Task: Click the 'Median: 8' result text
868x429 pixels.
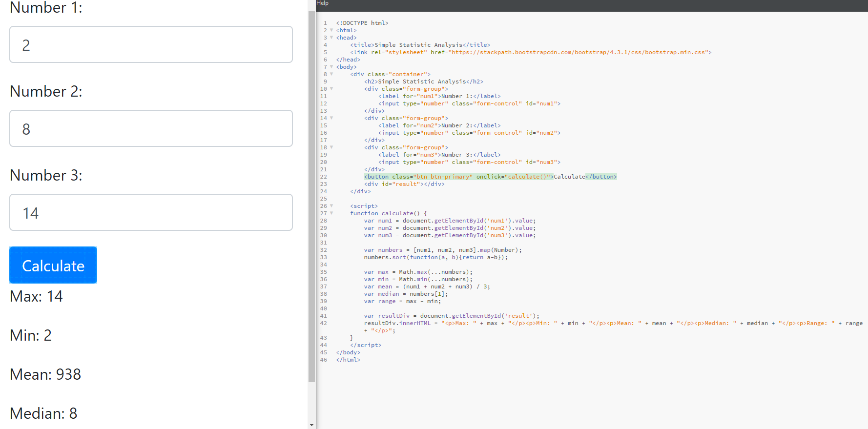Action: (43, 413)
